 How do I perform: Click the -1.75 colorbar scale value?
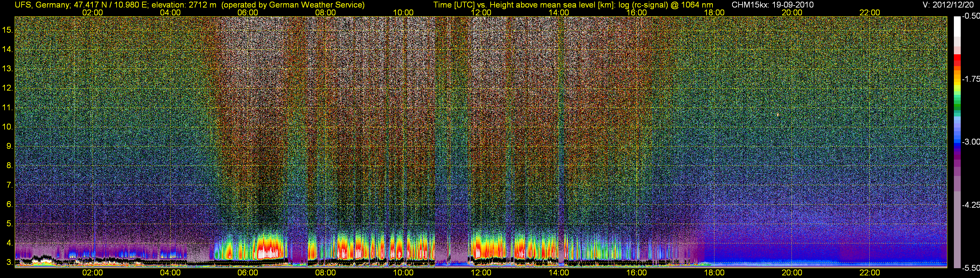coord(971,79)
